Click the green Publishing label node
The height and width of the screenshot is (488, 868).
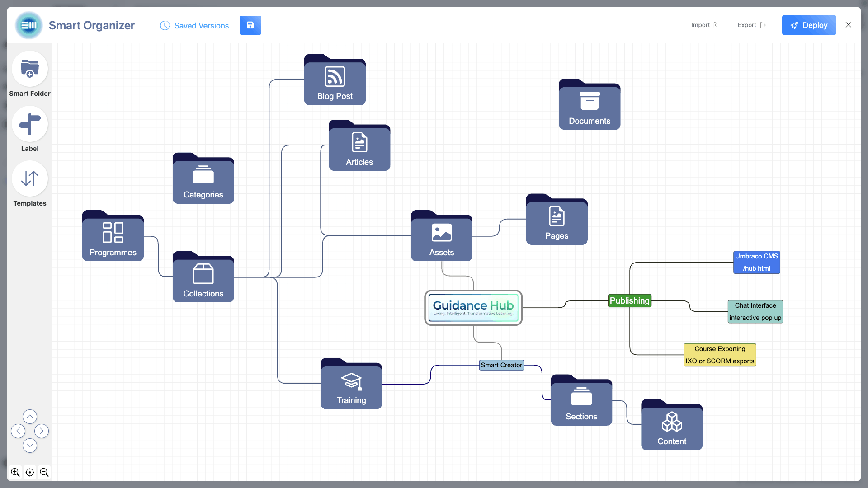tap(630, 300)
